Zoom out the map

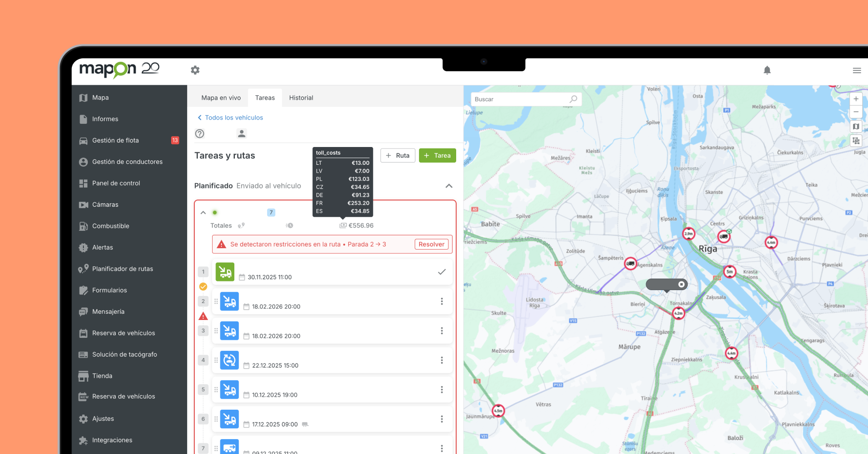pos(856,112)
